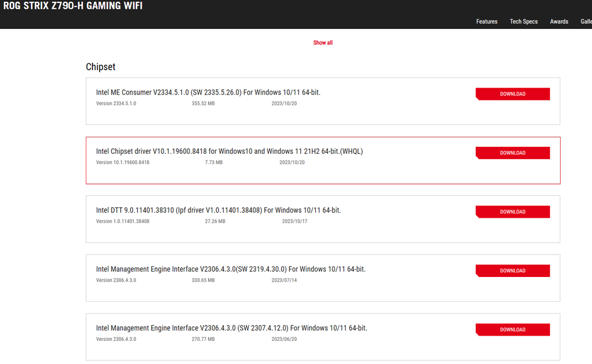Open the Features tab in product navigation
The image size is (592, 364).
[487, 21]
